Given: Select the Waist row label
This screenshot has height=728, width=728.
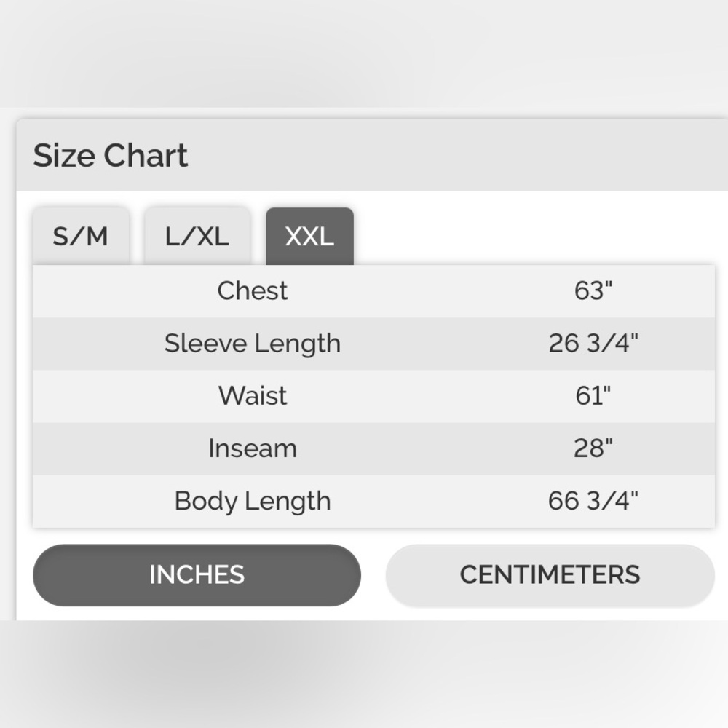Looking at the screenshot, I should tap(253, 396).
